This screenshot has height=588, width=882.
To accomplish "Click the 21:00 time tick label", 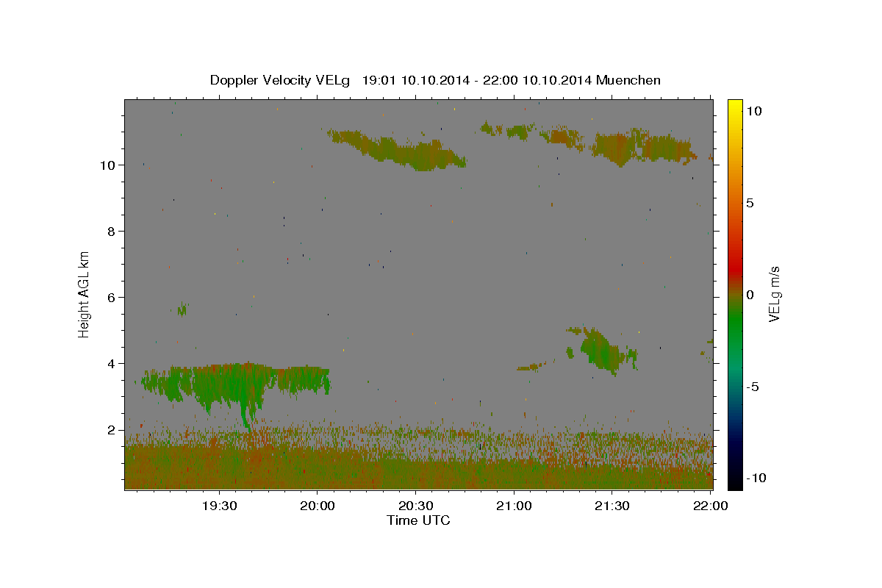I will click(514, 506).
